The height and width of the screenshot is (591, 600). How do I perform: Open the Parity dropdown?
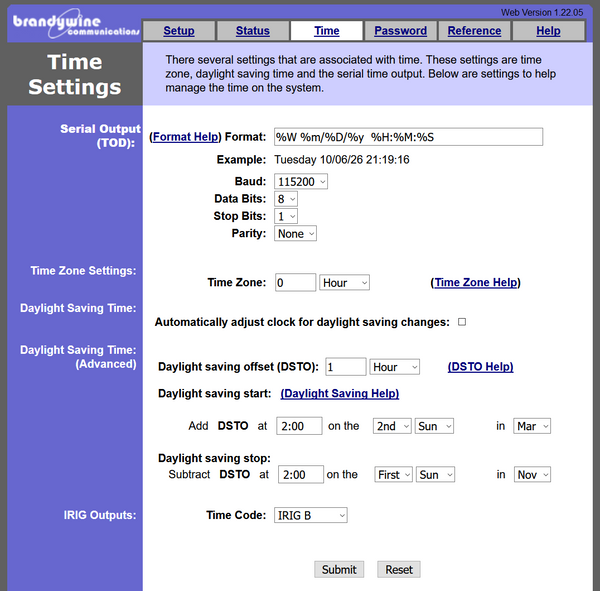295,233
